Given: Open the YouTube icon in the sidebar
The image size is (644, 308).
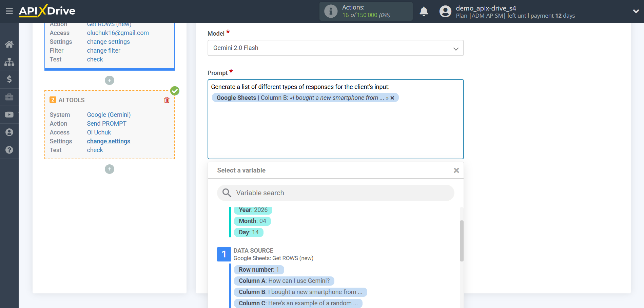Looking at the screenshot, I should pyautogui.click(x=9, y=114).
